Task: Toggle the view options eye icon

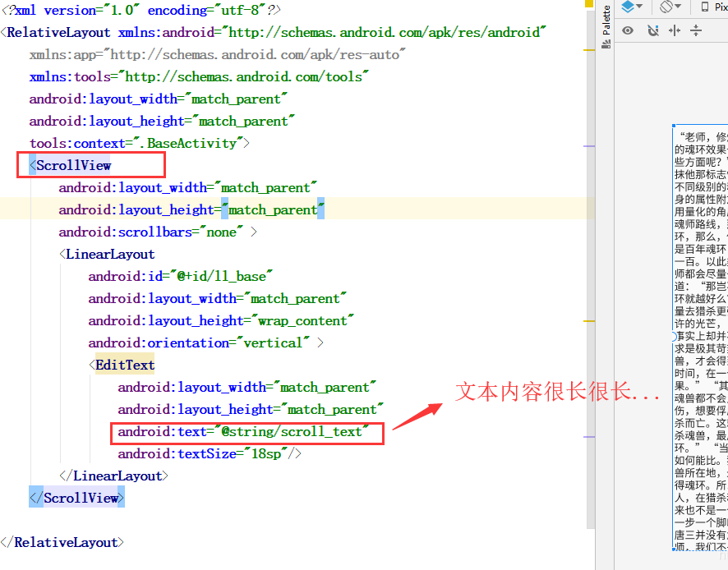Action: (628, 31)
